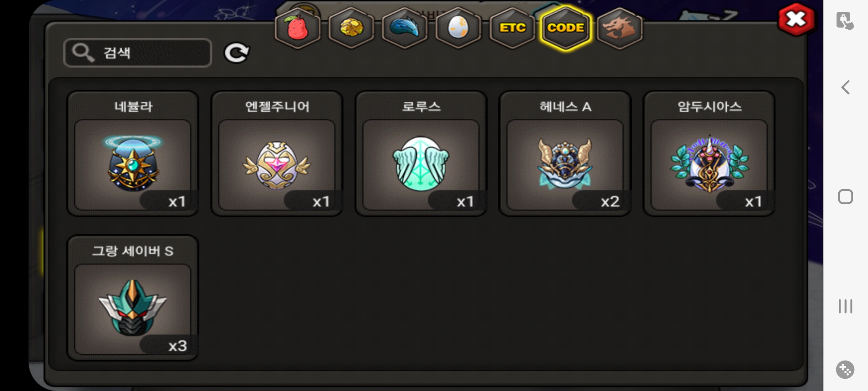Select the 그랑 세이버 S helmet
This screenshot has width=868, height=391.
point(133,298)
